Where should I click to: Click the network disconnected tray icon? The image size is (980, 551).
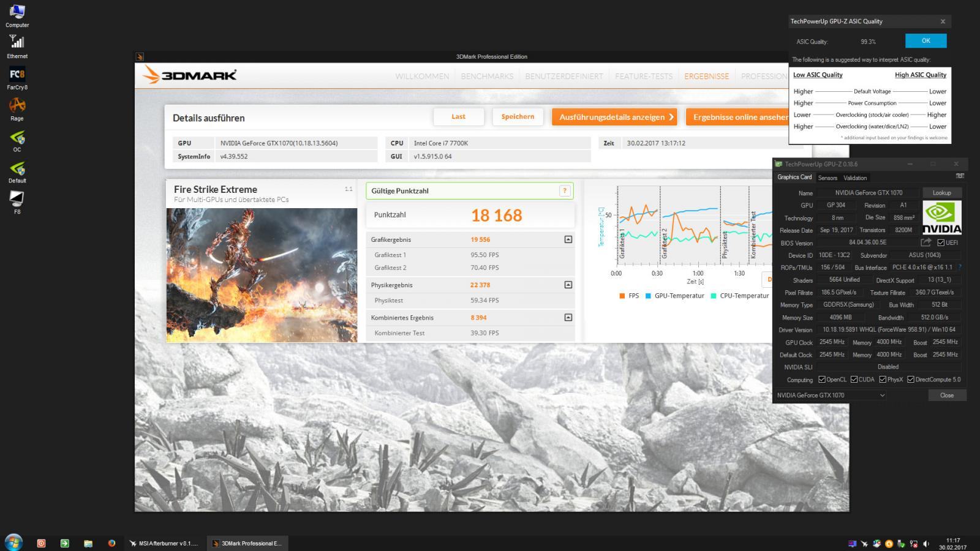point(914,544)
